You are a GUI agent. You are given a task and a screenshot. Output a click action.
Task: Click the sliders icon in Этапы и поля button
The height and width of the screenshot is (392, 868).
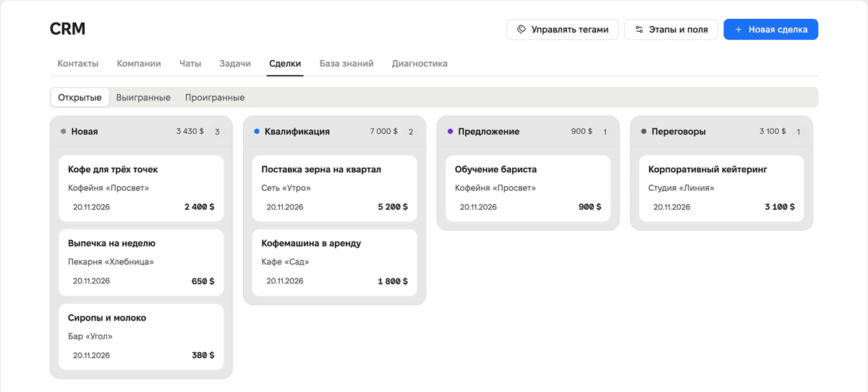point(639,30)
